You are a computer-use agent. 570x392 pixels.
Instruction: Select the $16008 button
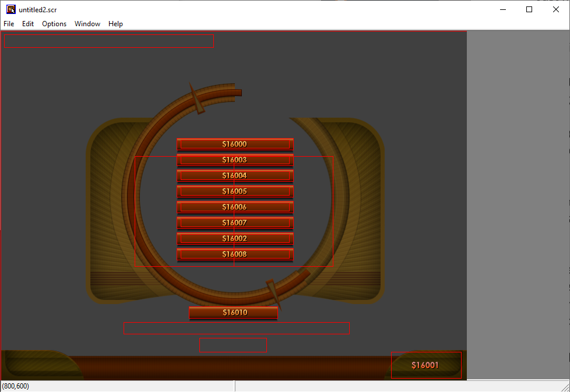tap(235, 255)
